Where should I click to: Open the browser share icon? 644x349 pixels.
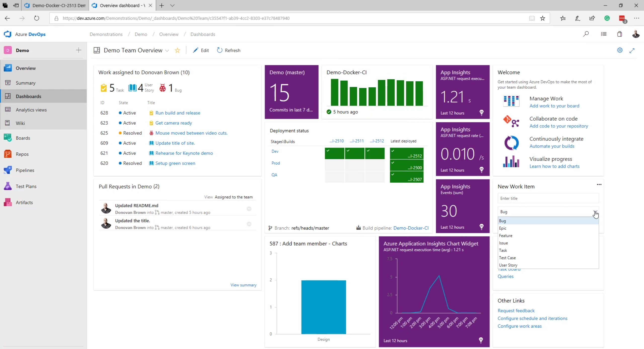(x=592, y=18)
